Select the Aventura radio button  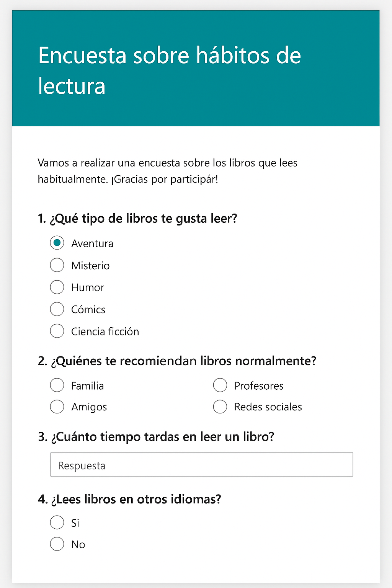[57, 243]
